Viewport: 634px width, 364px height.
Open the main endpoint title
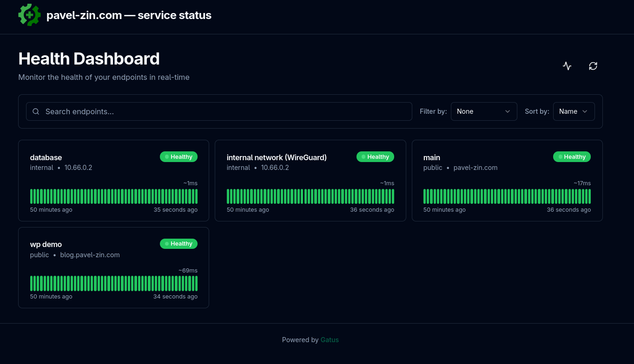click(x=432, y=157)
